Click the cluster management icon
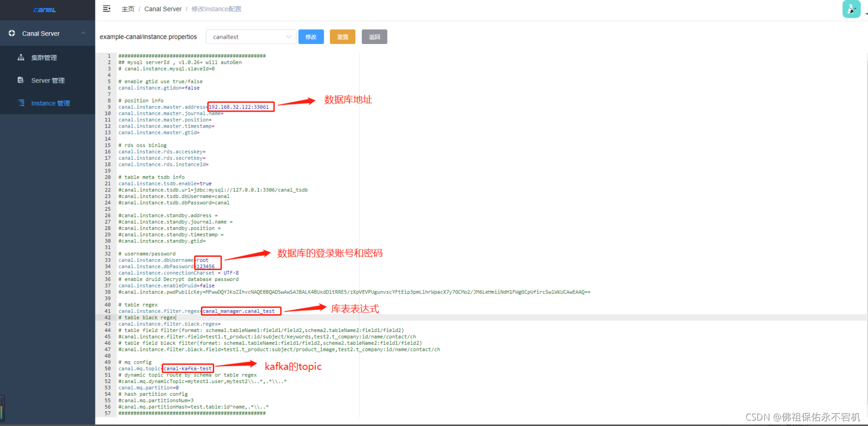 (x=21, y=57)
